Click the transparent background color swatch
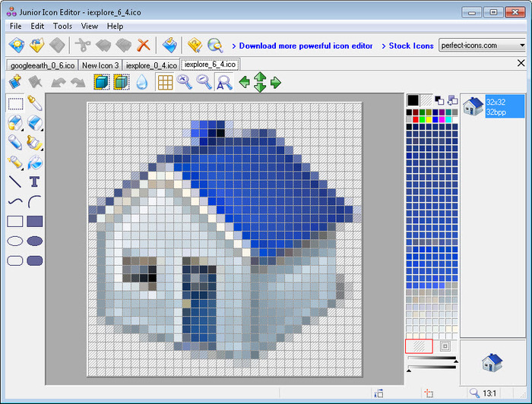Viewport: 532px width, 404px height. click(426, 100)
